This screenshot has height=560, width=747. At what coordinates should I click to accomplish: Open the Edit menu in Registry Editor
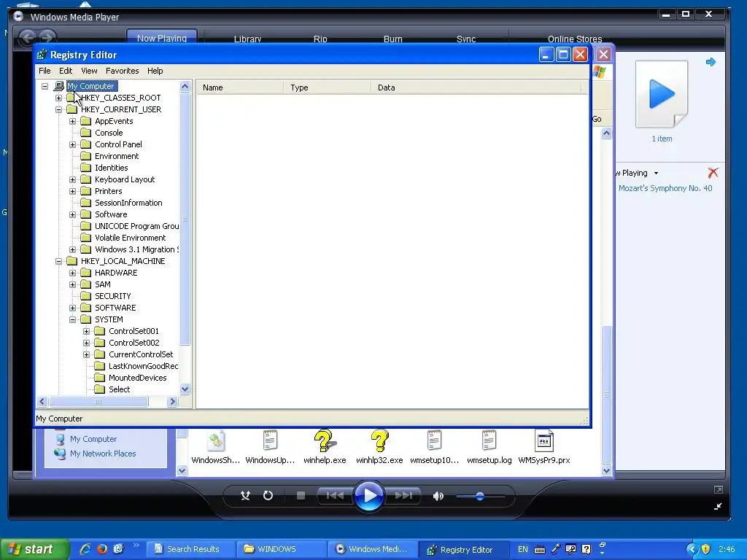tap(66, 71)
